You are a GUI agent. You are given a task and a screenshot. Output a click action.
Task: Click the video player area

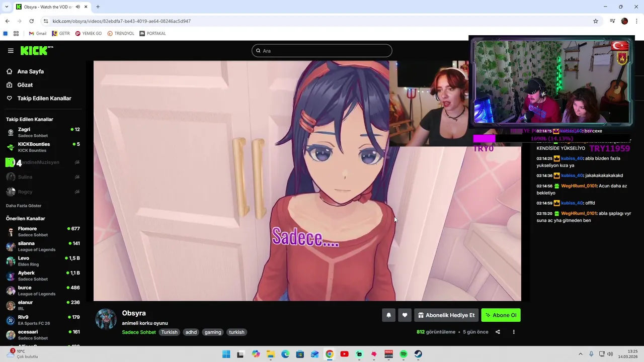tap(307, 181)
